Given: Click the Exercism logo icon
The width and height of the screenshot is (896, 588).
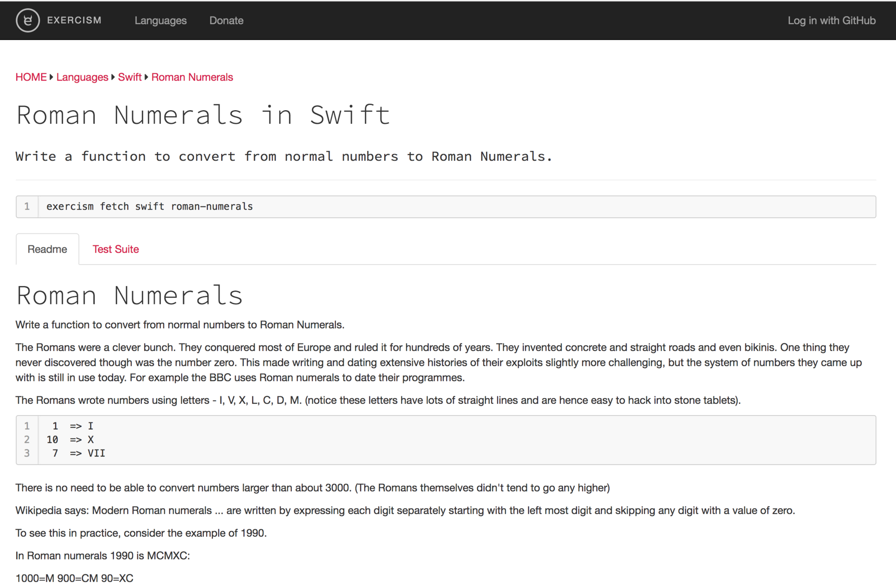Looking at the screenshot, I should pos(27,20).
